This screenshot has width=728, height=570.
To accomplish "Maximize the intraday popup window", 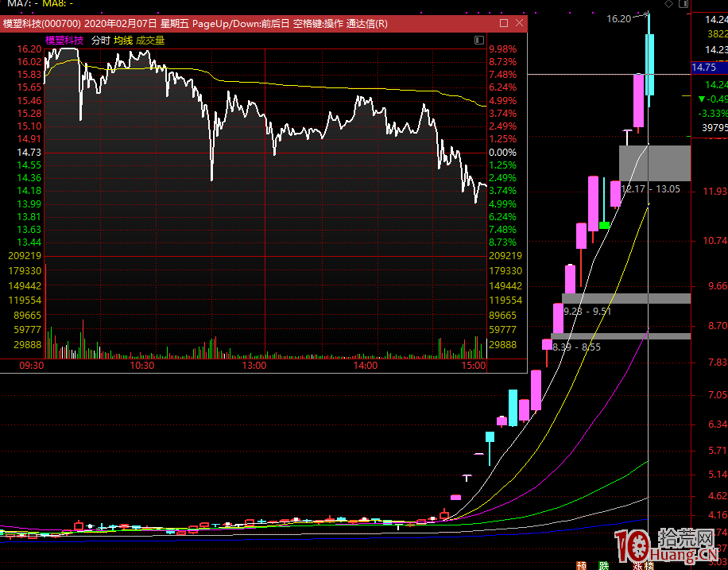I will tap(504, 23).
